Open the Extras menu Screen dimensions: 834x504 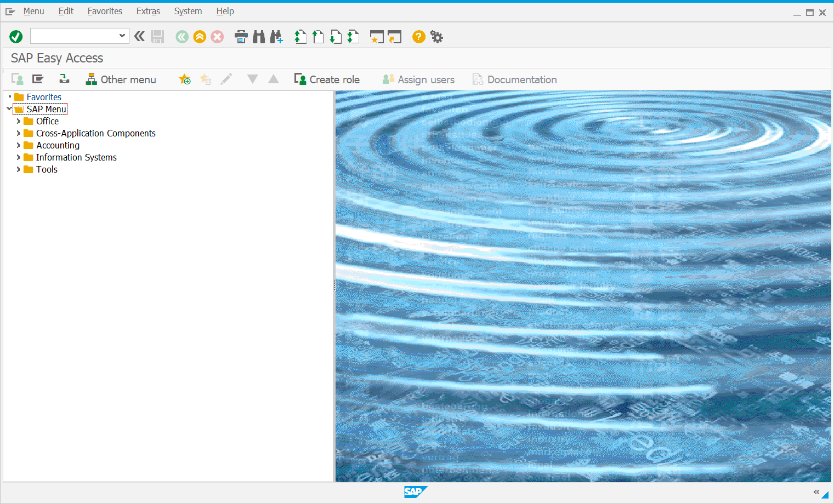(x=148, y=11)
